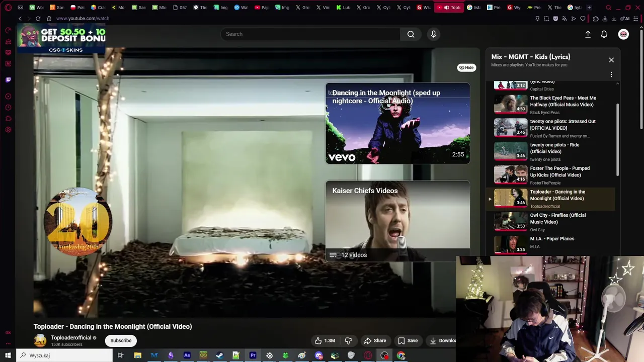Like the Toploader video
644x362 pixels.
(325, 340)
